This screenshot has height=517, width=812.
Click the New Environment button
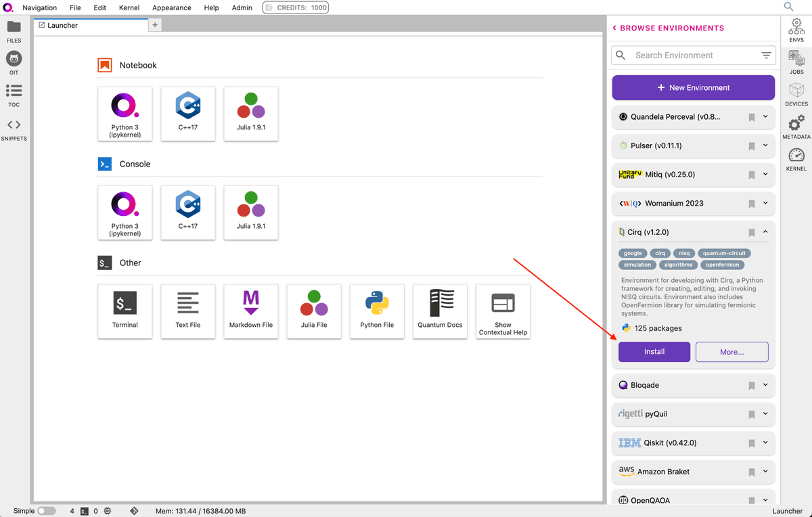point(694,88)
